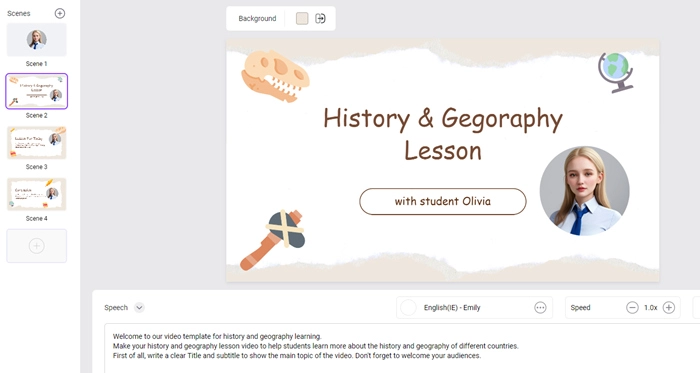The width and height of the screenshot is (700, 373).
Task: Click the Background label in toolbar
Action: 257,18
